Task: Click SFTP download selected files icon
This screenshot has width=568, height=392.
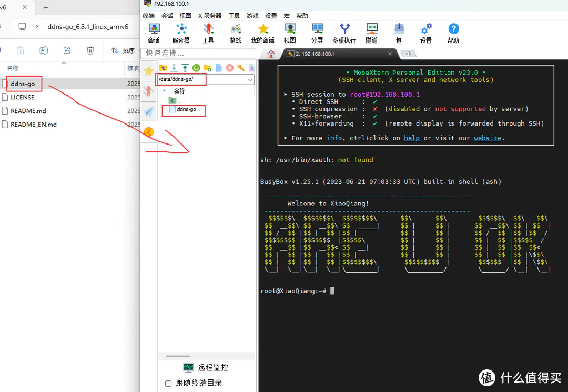Action: (174, 68)
